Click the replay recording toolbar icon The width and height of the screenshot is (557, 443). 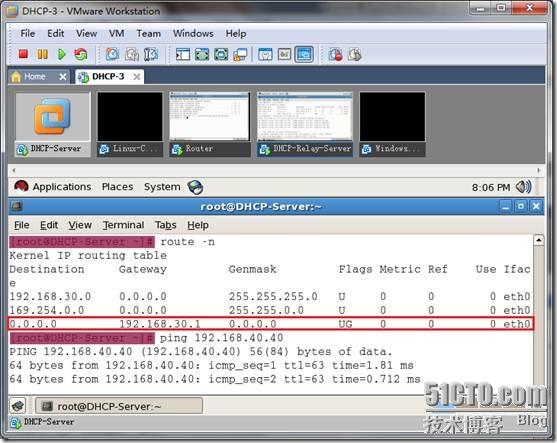pos(355,54)
